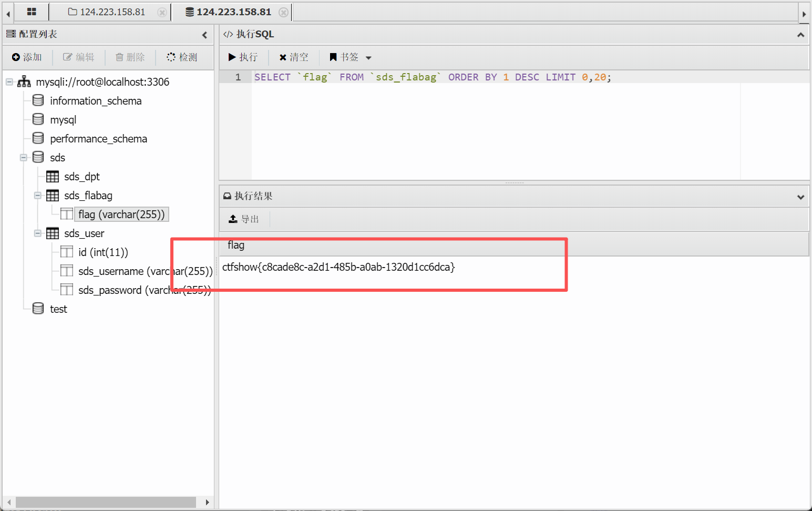Click the information_schema database icon
Image resolution: width=812 pixels, height=511 pixels.
pyautogui.click(x=38, y=100)
